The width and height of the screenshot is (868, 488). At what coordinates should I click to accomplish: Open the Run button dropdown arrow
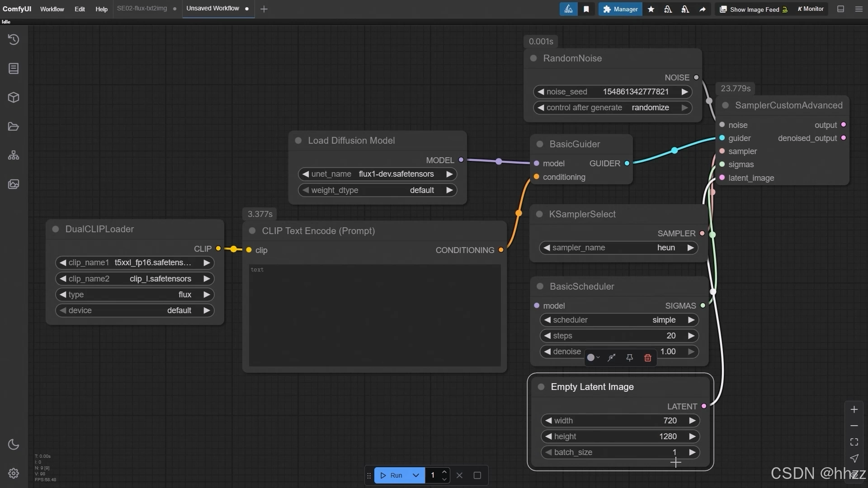pos(416,475)
